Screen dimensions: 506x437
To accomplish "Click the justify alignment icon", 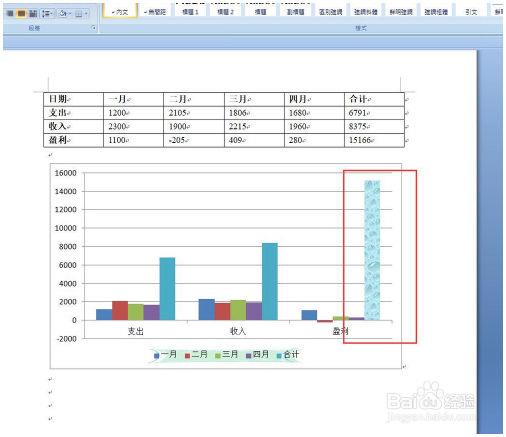I will pyautogui.click(x=33, y=13).
